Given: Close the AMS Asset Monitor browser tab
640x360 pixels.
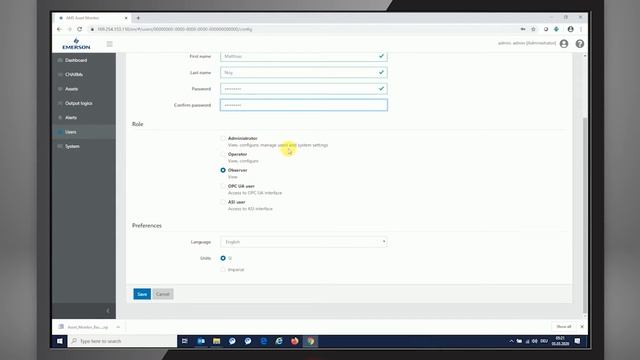Looking at the screenshot, I should point(126,18).
